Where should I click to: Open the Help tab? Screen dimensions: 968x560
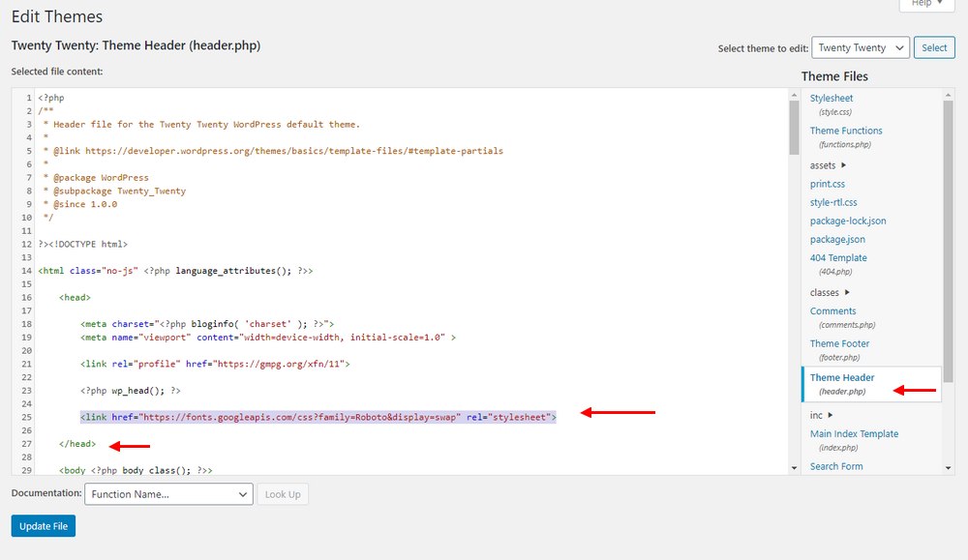tap(926, 4)
